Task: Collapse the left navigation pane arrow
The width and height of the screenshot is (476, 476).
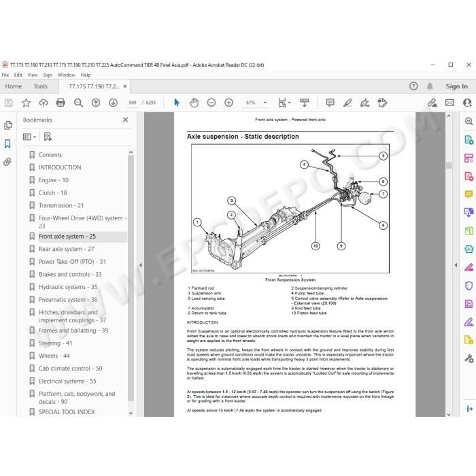Action: pyautogui.click(x=141, y=265)
